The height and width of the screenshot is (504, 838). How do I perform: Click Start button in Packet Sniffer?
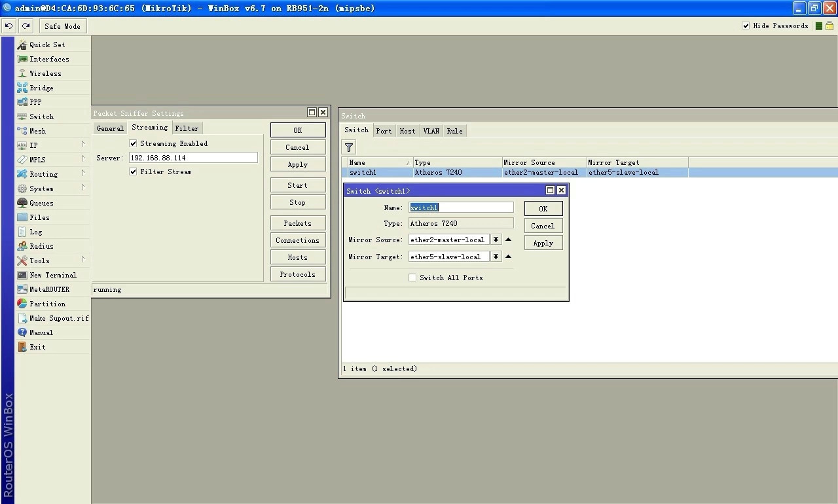tap(297, 185)
